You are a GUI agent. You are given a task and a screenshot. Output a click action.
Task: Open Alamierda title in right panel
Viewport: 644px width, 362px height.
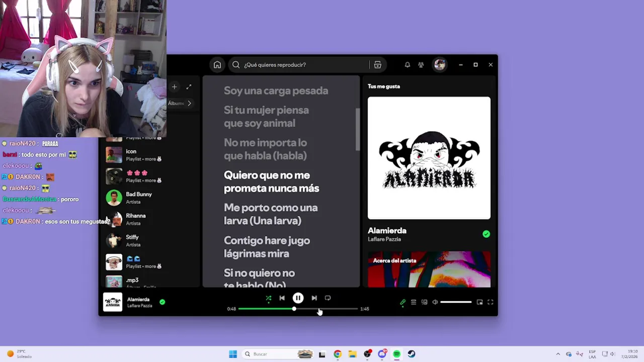coord(387,231)
